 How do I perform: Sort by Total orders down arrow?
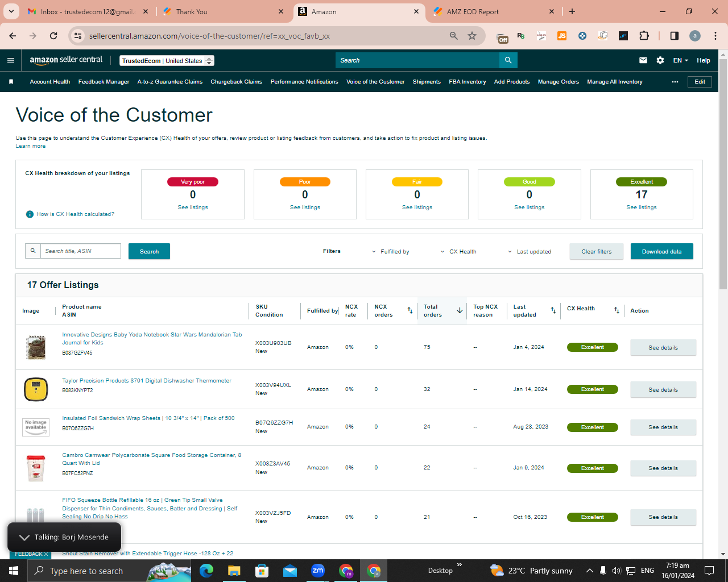460,310
